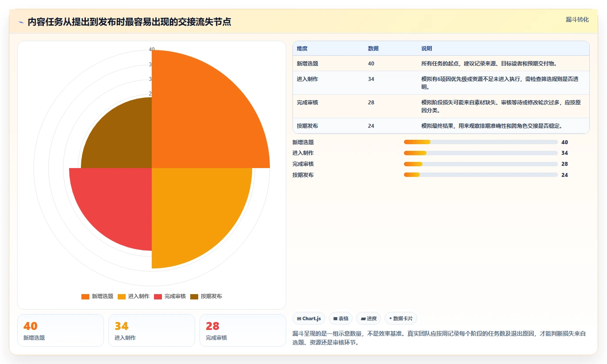Click table value 24 in 数据 column
The height and width of the screenshot is (364, 607).
tap(371, 126)
